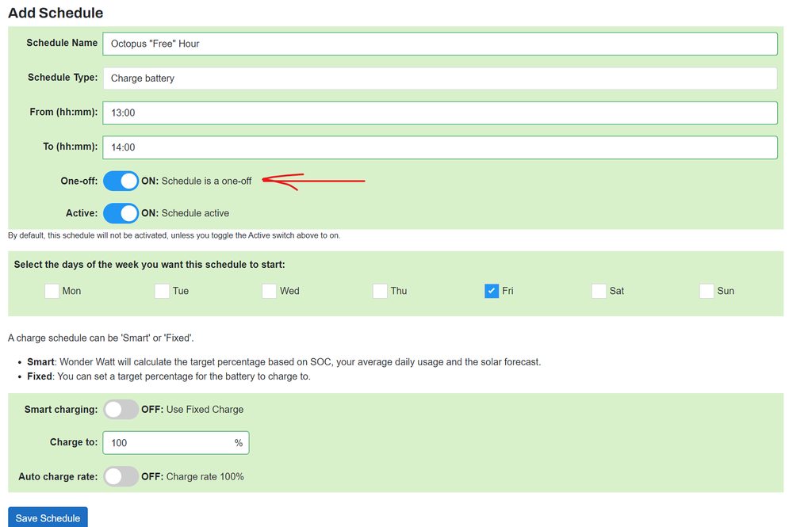The width and height of the screenshot is (812, 527).
Task: Click the Add Schedule heading
Action: [56, 13]
